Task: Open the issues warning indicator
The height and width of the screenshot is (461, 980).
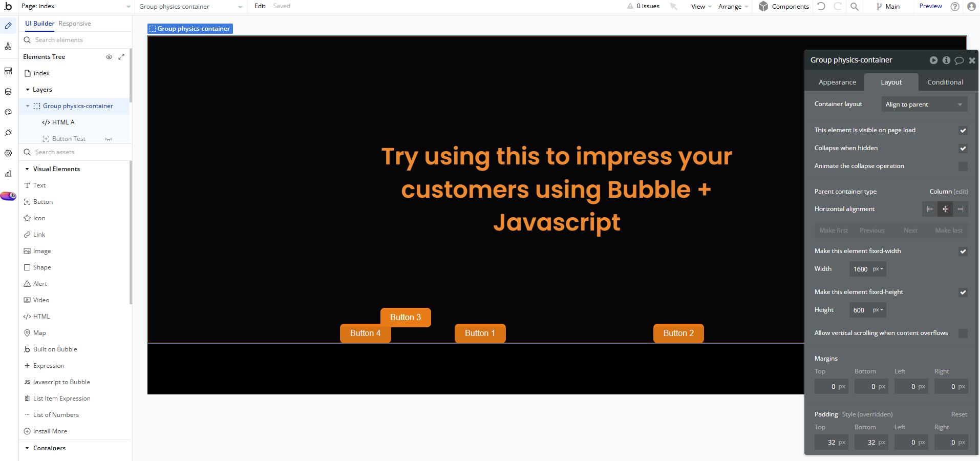Action: [643, 6]
